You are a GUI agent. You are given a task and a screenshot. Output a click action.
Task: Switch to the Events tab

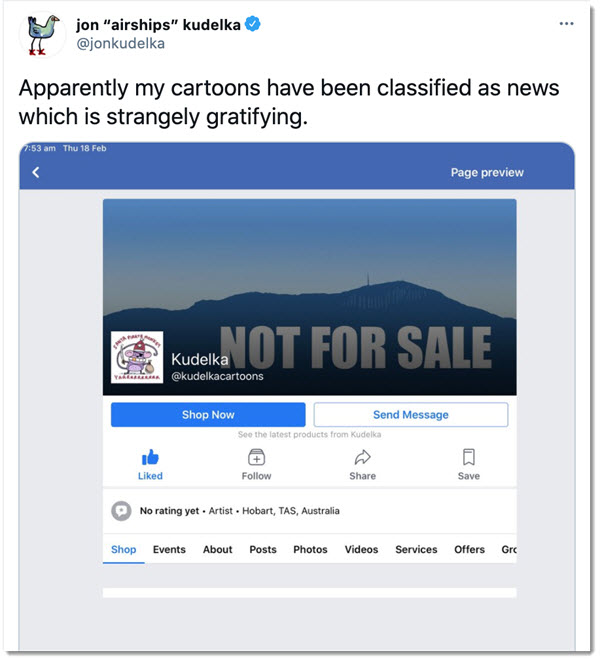point(169,549)
